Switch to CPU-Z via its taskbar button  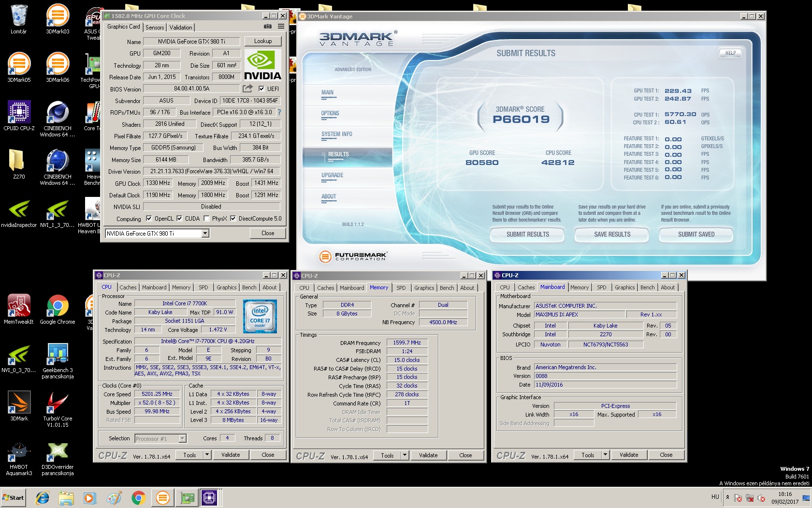(x=210, y=497)
